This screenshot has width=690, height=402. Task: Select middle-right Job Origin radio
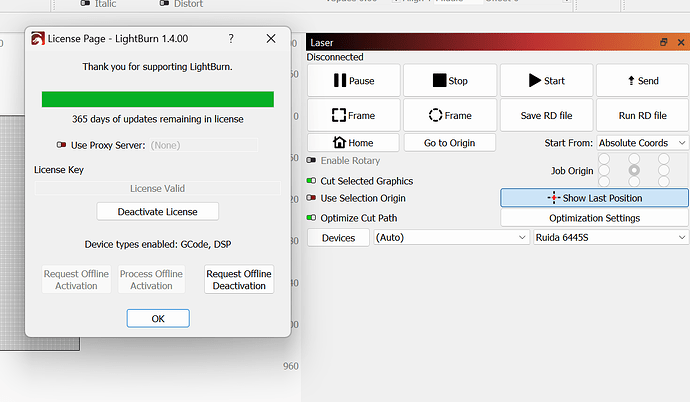[x=664, y=170]
